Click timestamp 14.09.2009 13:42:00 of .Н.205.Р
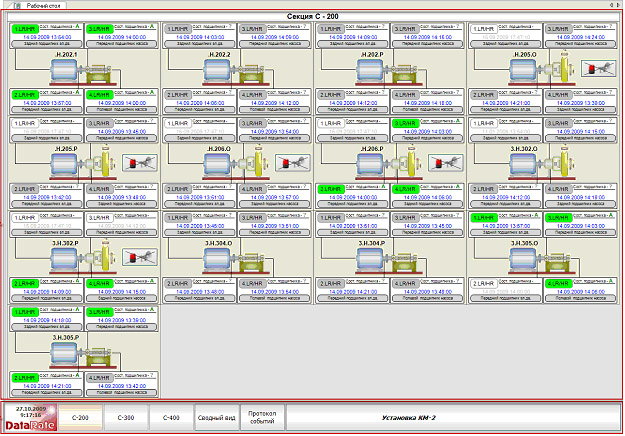This screenshot has width=625, height=436. click(47, 197)
